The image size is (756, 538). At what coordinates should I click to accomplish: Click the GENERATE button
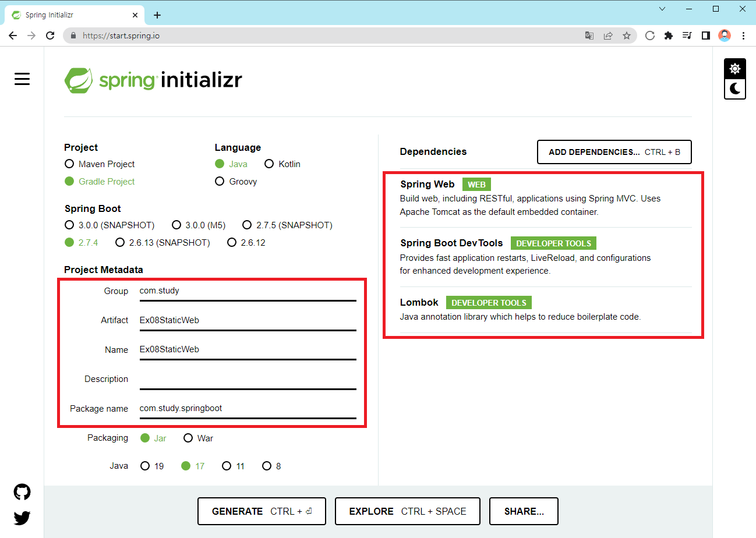[x=262, y=511]
